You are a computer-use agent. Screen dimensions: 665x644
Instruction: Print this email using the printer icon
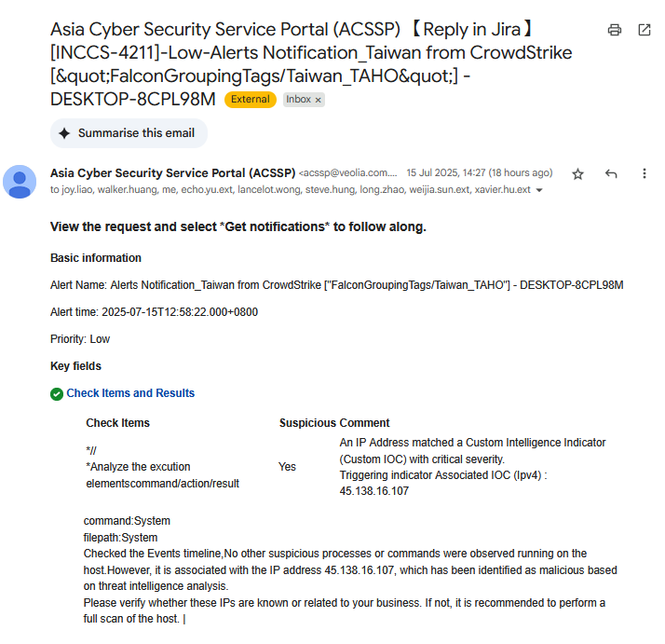pyautogui.click(x=615, y=30)
